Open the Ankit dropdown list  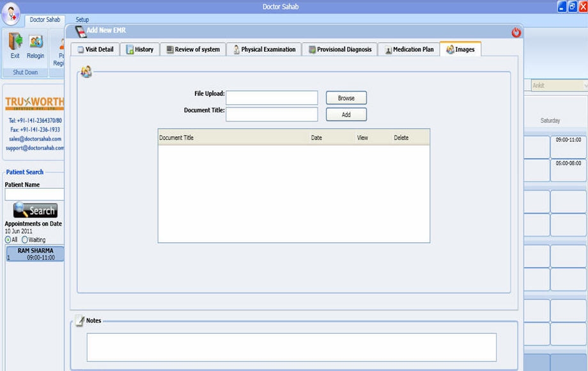coord(585,85)
